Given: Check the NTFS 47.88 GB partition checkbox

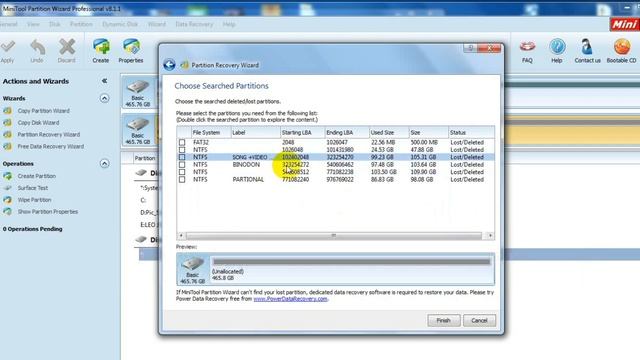Looking at the screenshot, I should pyautogui.click(x=182, y=150).
